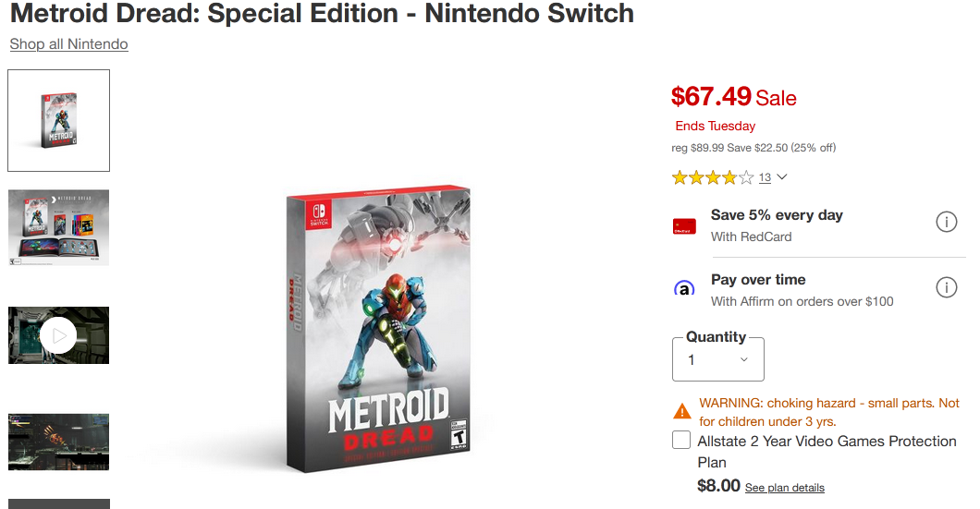Expand the ratings chevron next to 13
The image size is (980, 509).
point(781,177)
